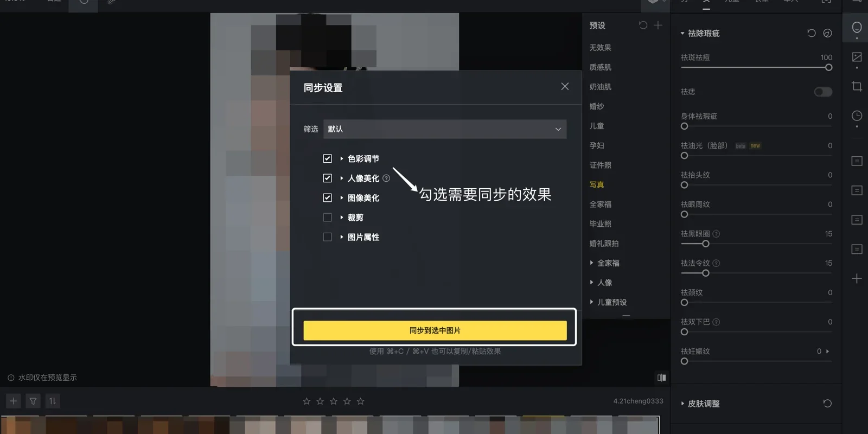Expand the 祛妊娠纹 options arrow
Image resolution: width=868 pixels, height=434 pixels.
pyautogui.click(x=827, y=351)
